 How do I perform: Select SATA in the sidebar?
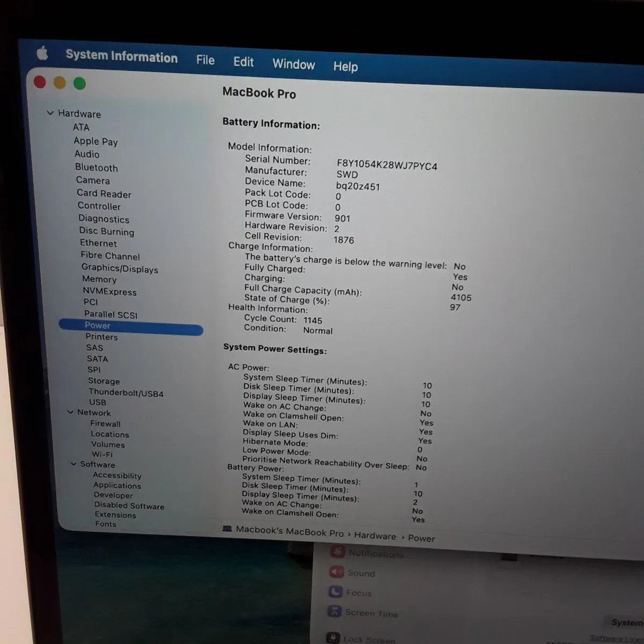pos(97,359)
